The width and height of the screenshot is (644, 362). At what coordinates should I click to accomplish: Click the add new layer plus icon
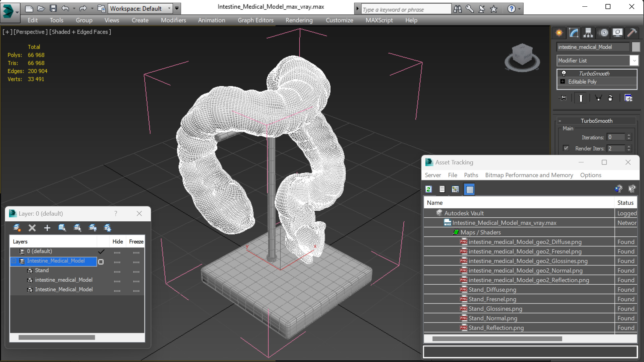pos(47,228)
